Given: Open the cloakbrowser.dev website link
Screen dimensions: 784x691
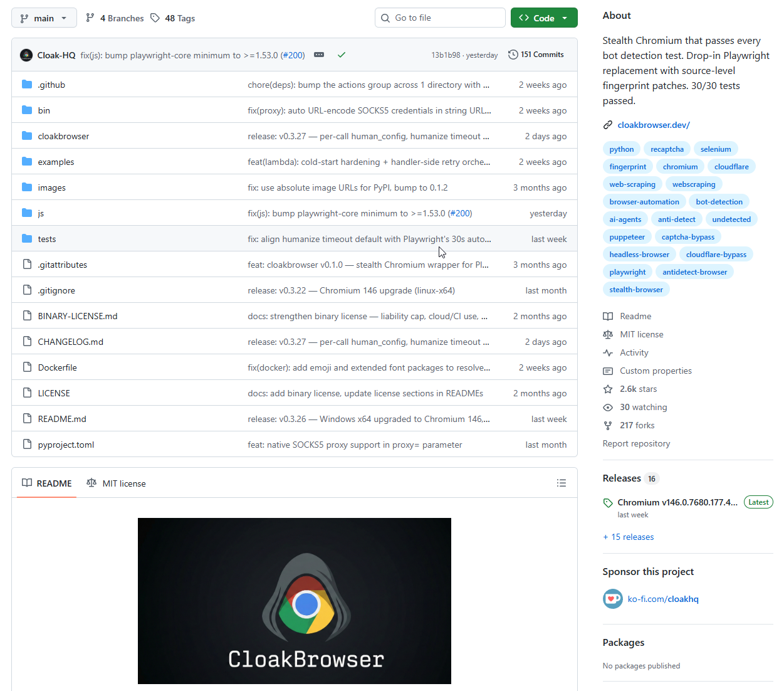Looking at the screenshot, I should pyautogui.click(x=654, y=125).
